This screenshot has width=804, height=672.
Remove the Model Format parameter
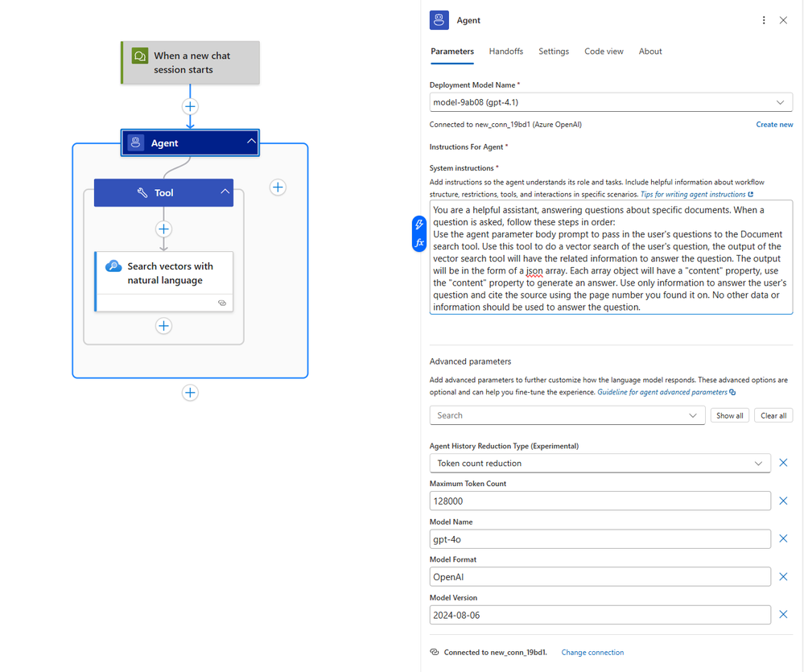783,577
